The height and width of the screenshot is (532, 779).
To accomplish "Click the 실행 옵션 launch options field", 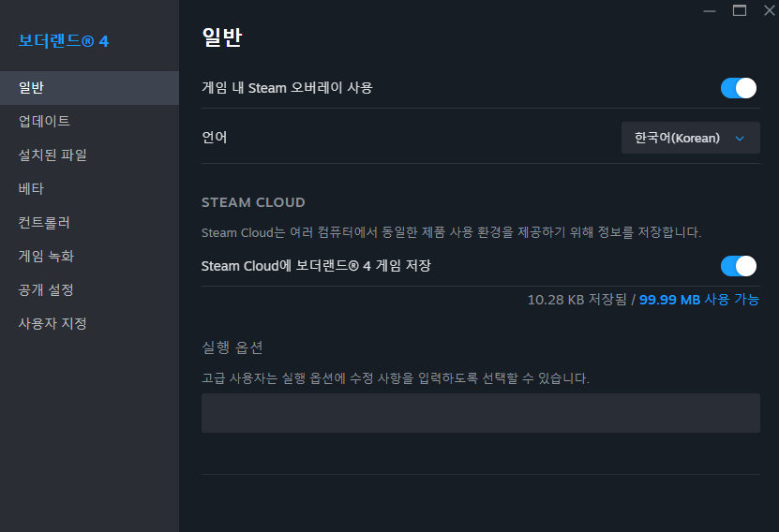I will click(480, 413).
